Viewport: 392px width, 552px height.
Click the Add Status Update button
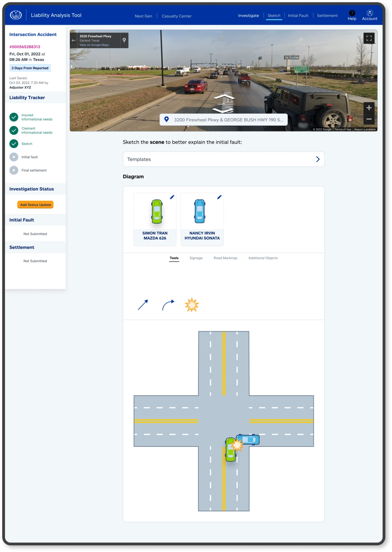[35, 205]
